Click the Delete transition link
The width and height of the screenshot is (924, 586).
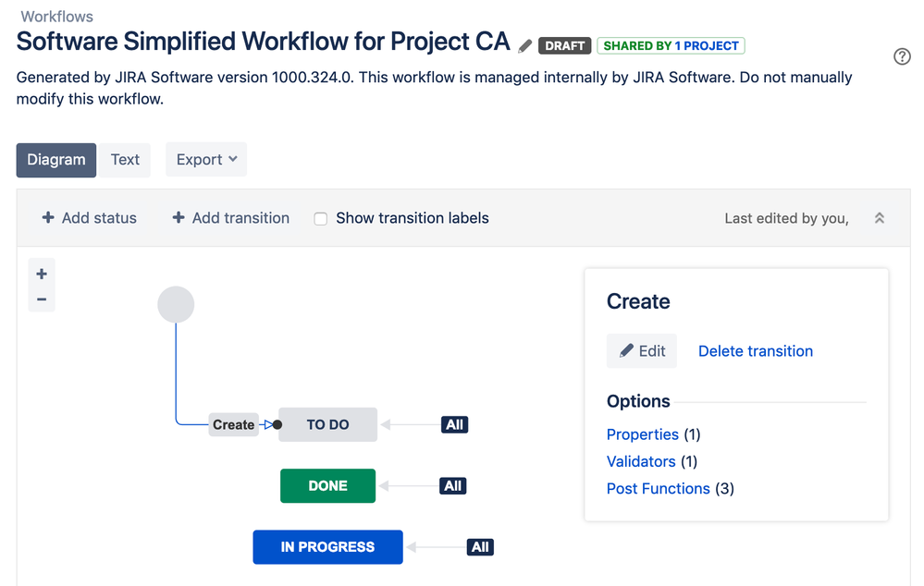pos(755,351)
